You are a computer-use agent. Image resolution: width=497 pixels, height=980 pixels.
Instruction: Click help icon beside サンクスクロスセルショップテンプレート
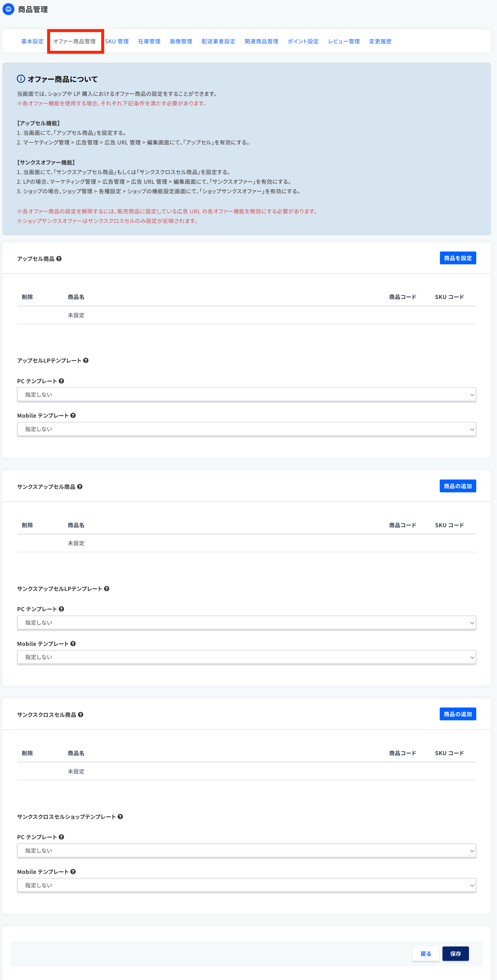pyautogui.click(x=120, y=817)
